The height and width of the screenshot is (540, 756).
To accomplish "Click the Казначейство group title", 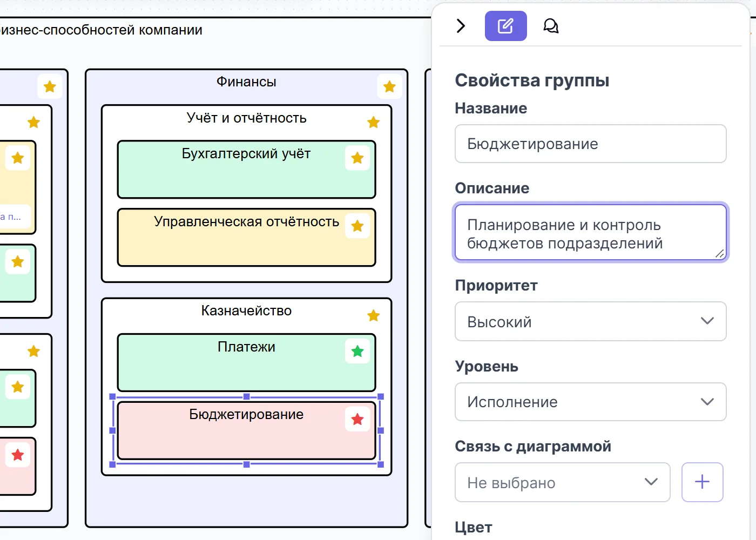I will [246, 310].
